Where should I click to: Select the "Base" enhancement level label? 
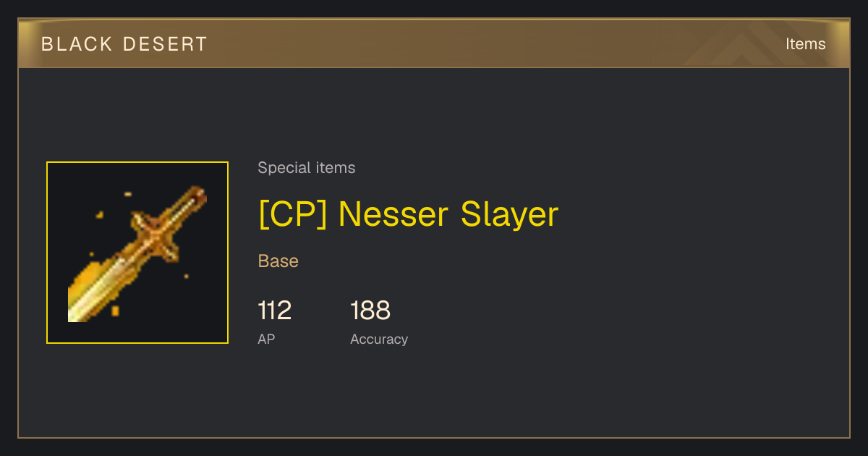click(x=278, y=261)
